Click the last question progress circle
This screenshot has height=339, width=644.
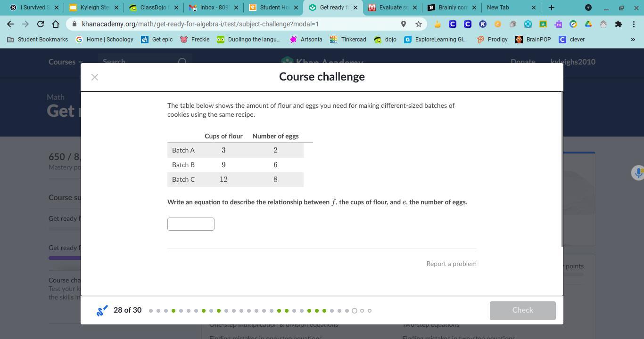(x=370, y=311)
